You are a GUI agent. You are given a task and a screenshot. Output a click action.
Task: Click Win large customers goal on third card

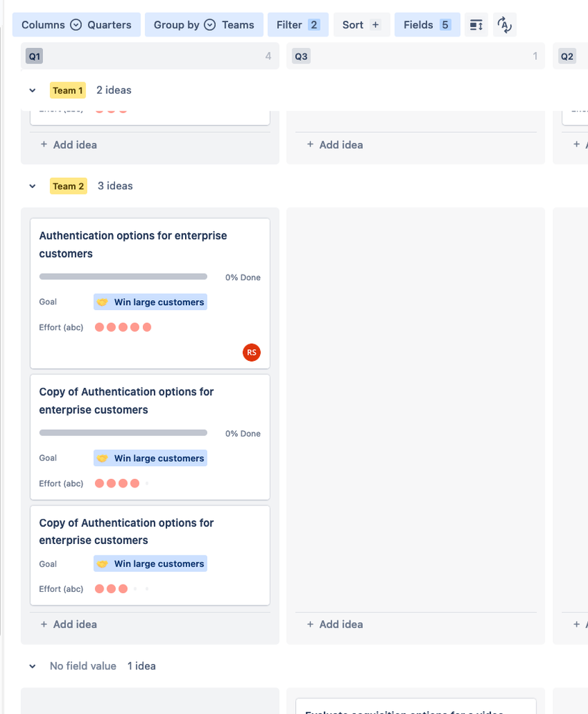[150, 564]
